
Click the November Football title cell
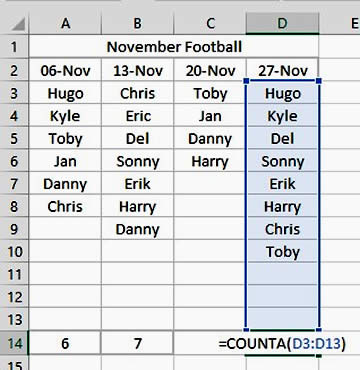pyautogui.click(x=174, y=47)
